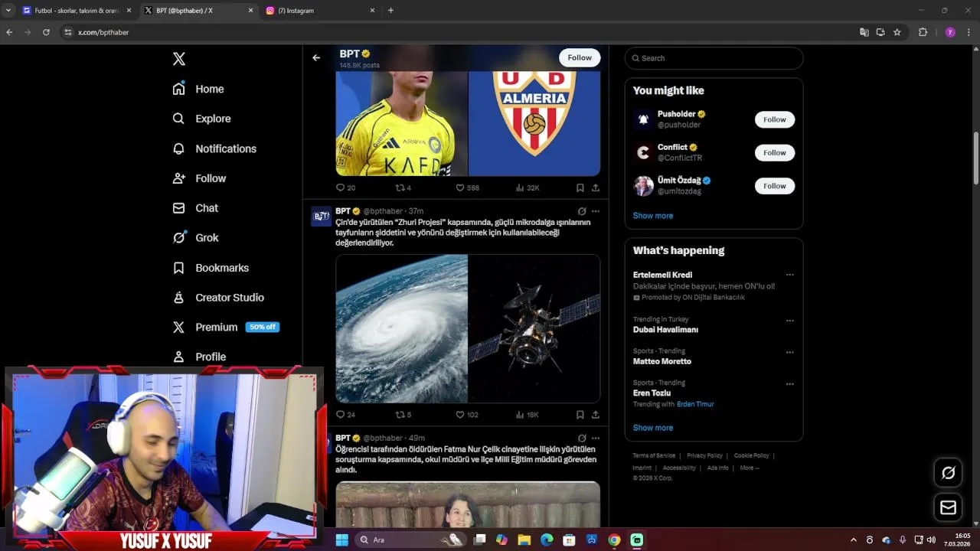The width and height of the screenshot is (980, 551).
Task: Follow Conflict account
Action: (x=774, y=152)
